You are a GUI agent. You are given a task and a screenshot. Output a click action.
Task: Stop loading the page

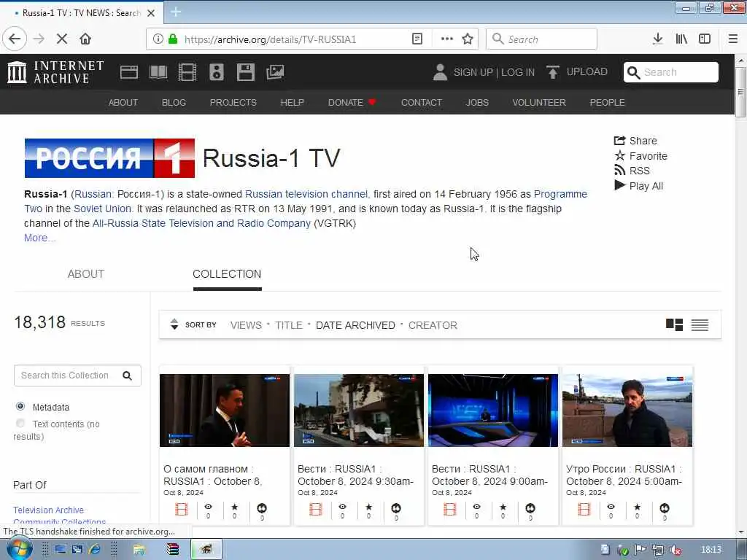tap(62, 39)
